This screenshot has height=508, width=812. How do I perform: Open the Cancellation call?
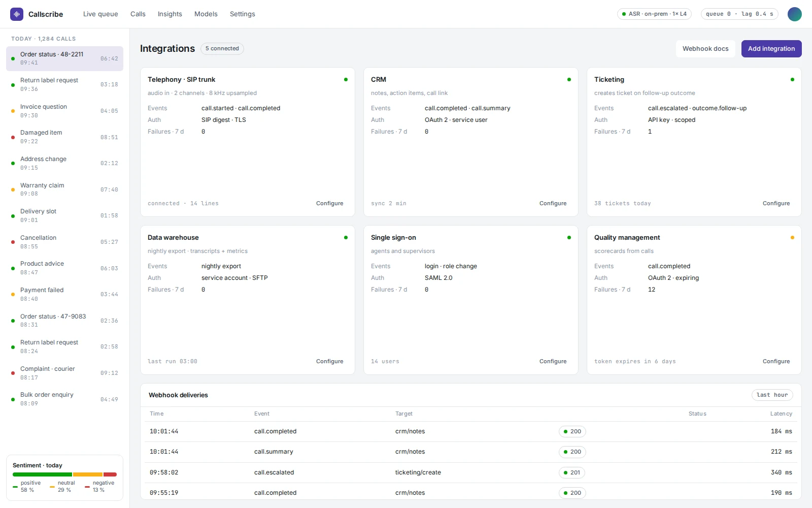click(x=64, y=242)
